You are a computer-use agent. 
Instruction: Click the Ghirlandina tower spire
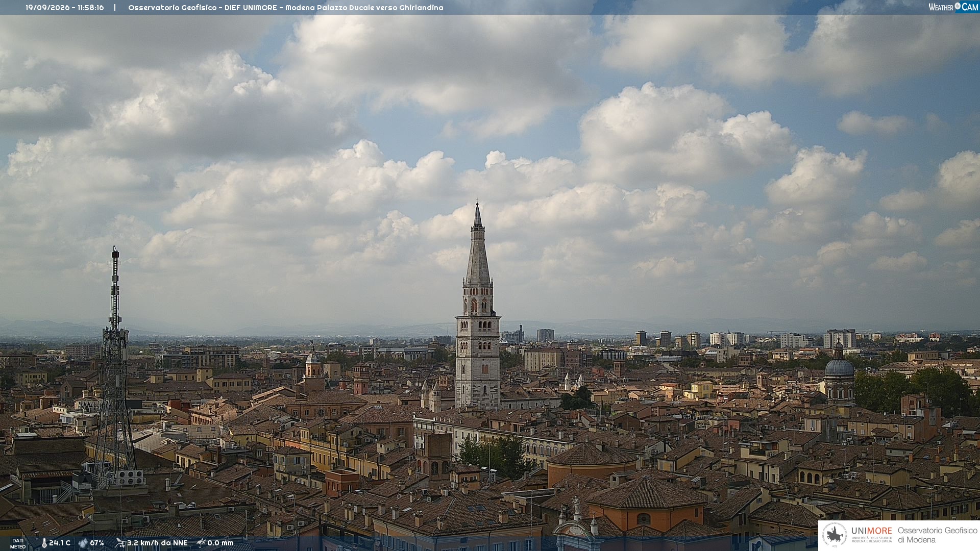[x=478, y=245]
